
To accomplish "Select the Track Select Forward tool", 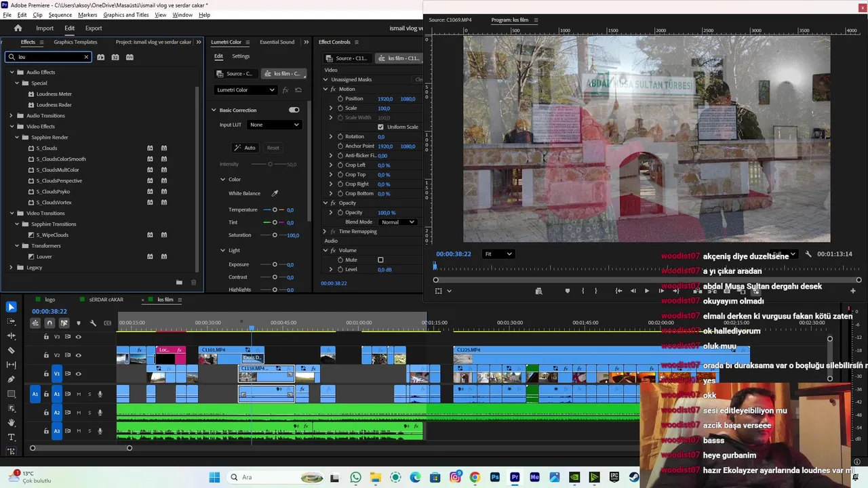I will coord(11,321).
